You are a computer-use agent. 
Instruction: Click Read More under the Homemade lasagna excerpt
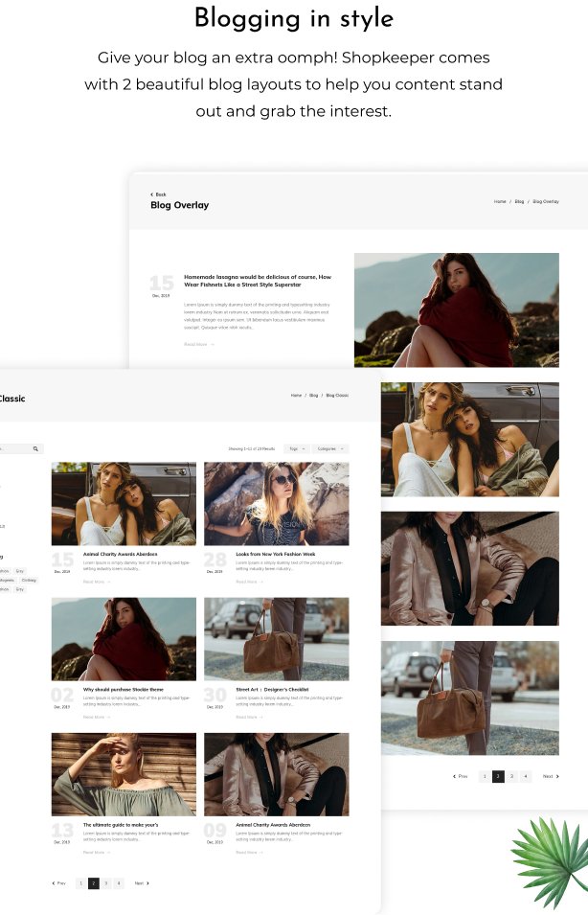coord(198,344)
